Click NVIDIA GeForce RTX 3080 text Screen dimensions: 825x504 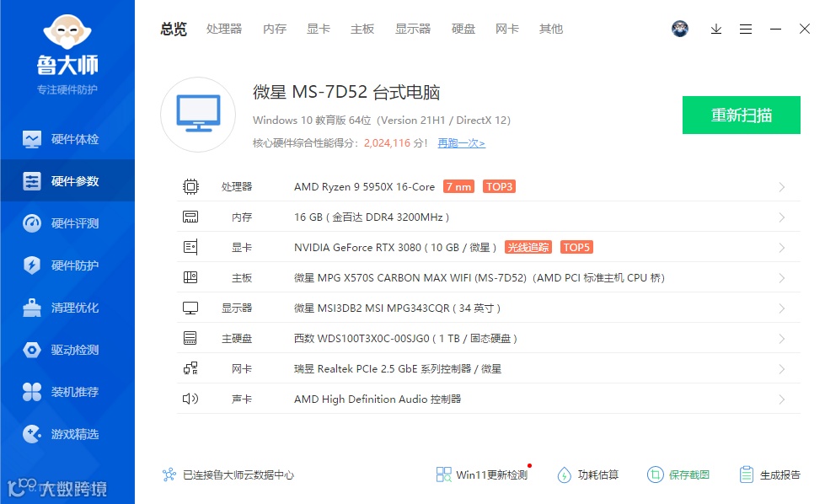[358, 247]
